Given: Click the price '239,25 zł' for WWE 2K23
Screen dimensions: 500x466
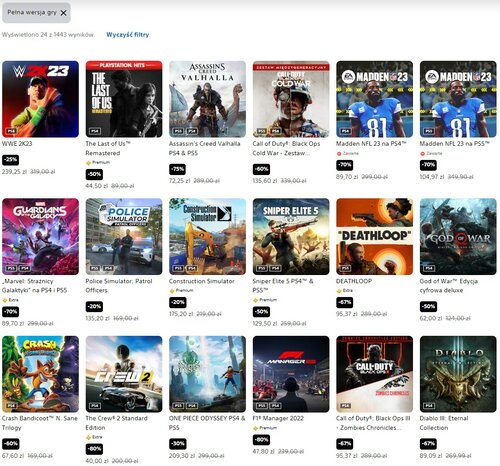Looking at the screenshot, I should coord(14,172).
